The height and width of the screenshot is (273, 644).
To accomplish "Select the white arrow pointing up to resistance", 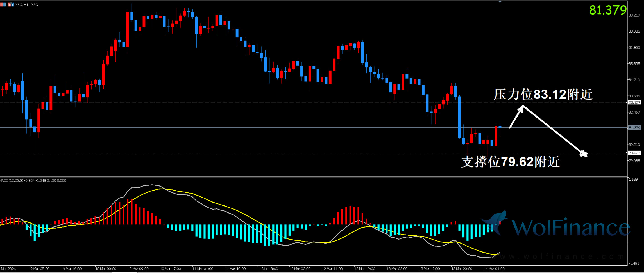I will (x=516, y=117).
